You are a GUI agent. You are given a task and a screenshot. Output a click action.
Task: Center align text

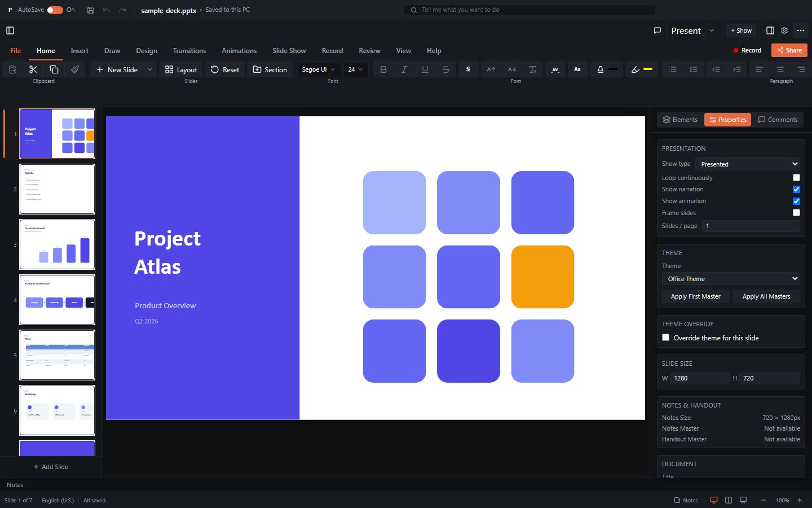pyautogui.click(x=780, y=69)
